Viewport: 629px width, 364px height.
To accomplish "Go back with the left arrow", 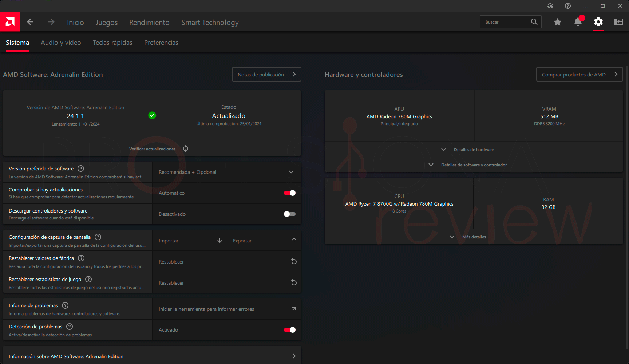I will click(30, 22).
